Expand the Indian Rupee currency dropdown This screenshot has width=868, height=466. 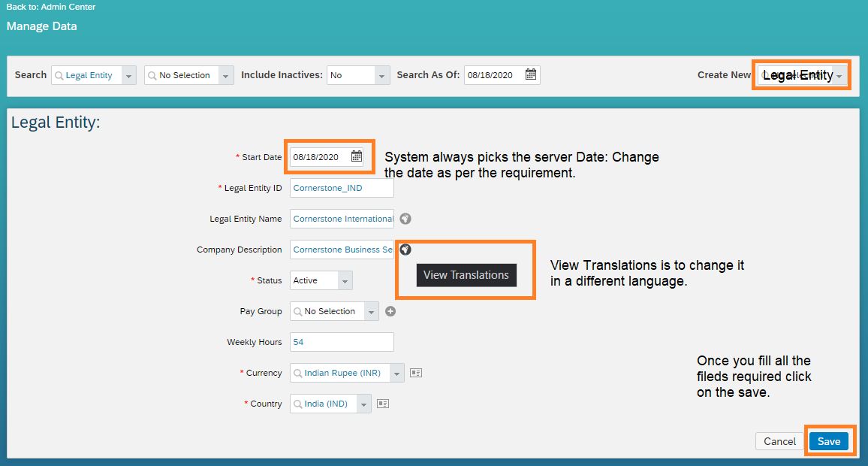398,372
